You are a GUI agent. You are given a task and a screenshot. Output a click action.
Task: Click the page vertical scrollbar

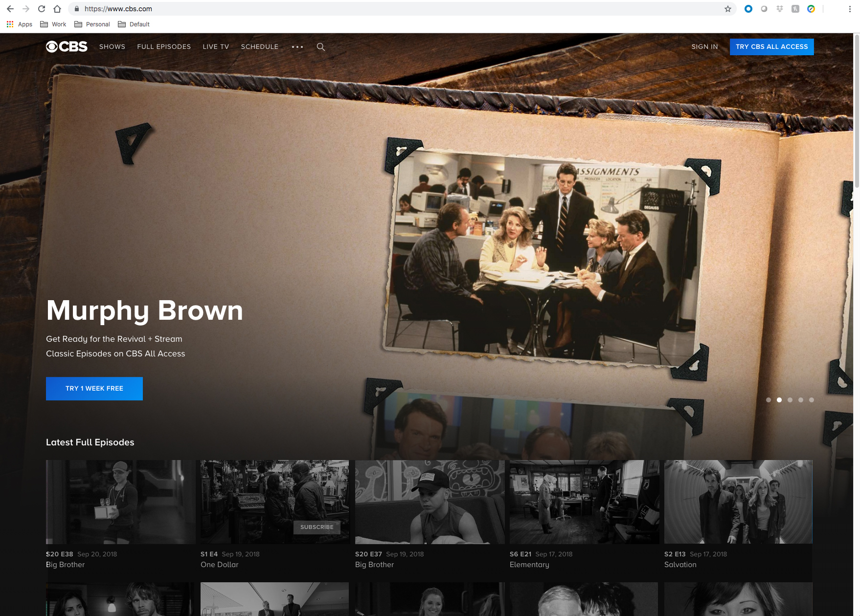point(857,111)
